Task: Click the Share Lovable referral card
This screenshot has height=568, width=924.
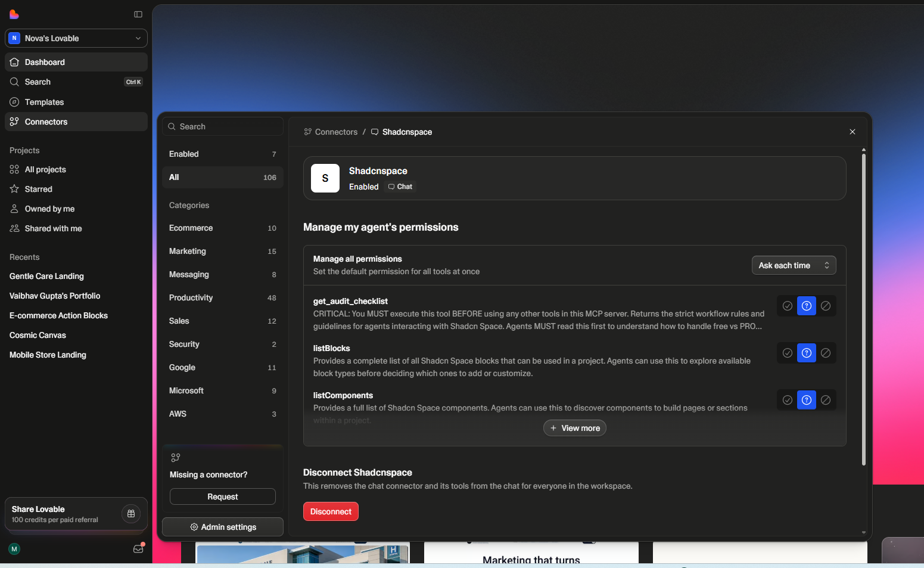Action: (x=76, y=514)
